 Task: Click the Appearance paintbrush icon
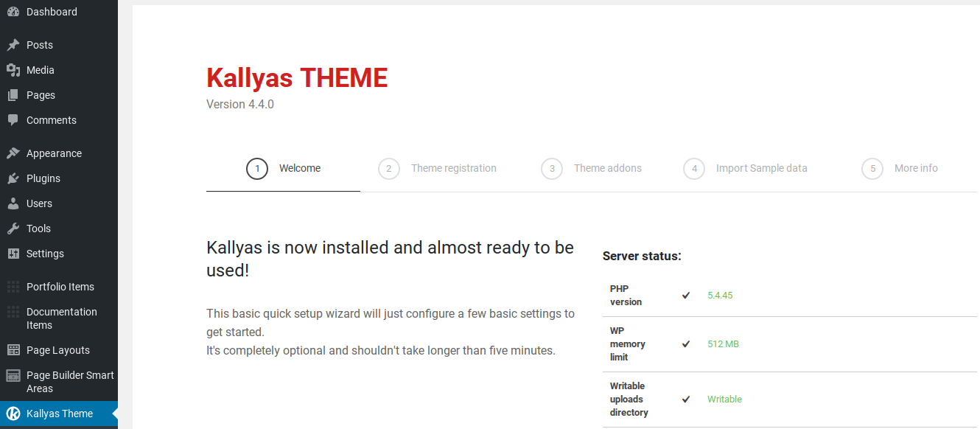[13, 153]
